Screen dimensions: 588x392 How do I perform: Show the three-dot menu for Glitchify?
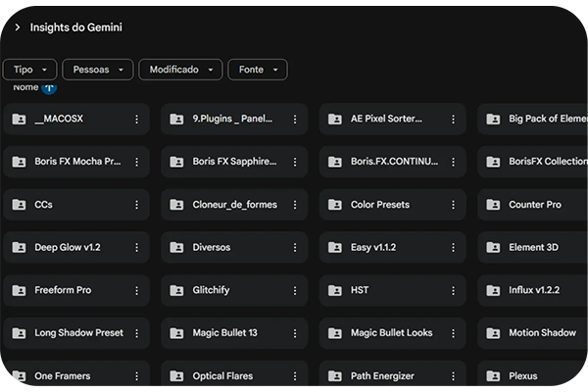[x=295, y=291]
